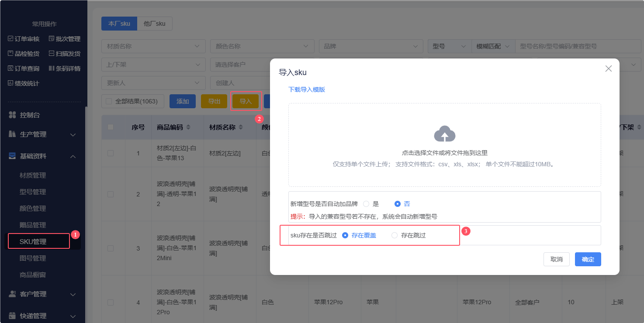Click the 下载导入模版 link
Image resolution: width=644 pixels, height=323 pixels.
point(307,89)
